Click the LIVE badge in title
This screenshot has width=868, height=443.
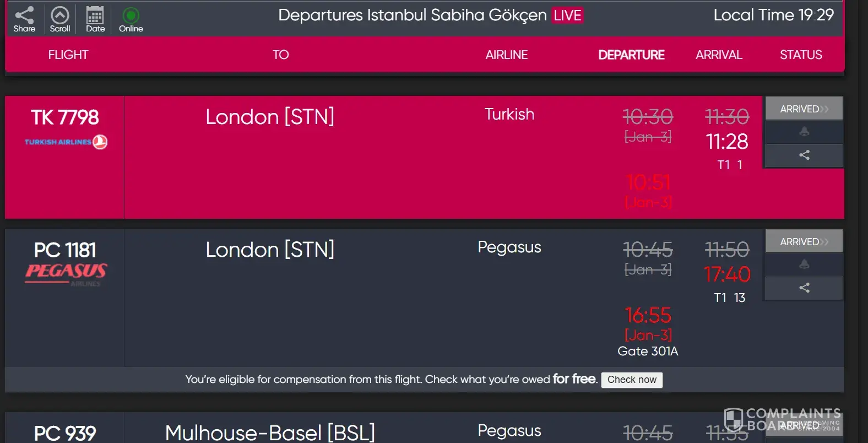click(x=567, y=15)
